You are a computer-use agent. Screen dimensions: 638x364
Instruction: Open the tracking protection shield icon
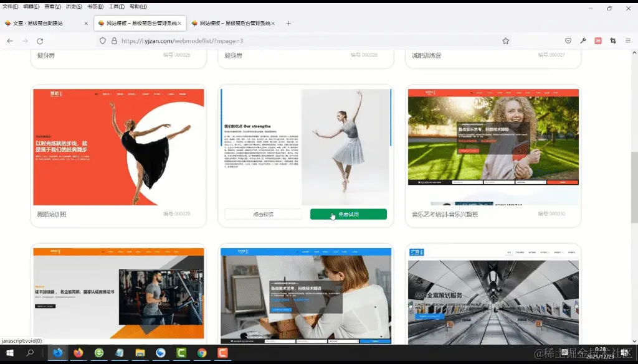103,41
